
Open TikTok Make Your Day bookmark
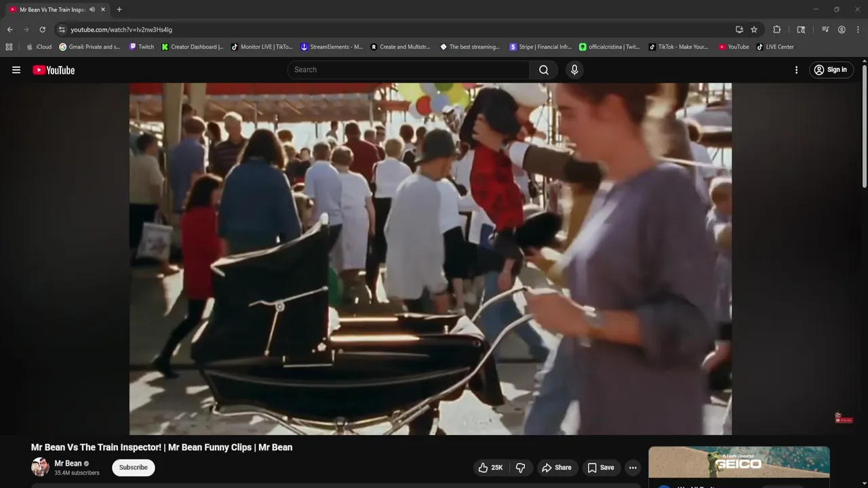(x=679, y=47)
